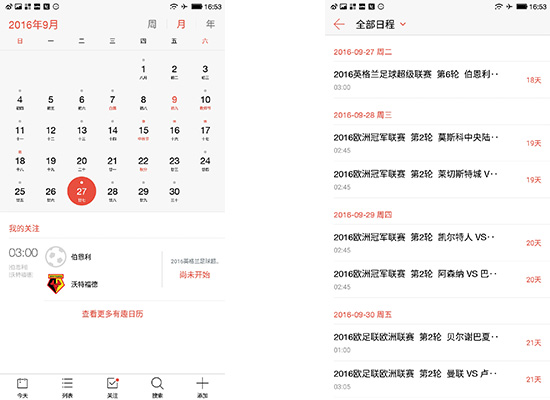Tap the Today icon in bottom bar

[x=22, y=384]
